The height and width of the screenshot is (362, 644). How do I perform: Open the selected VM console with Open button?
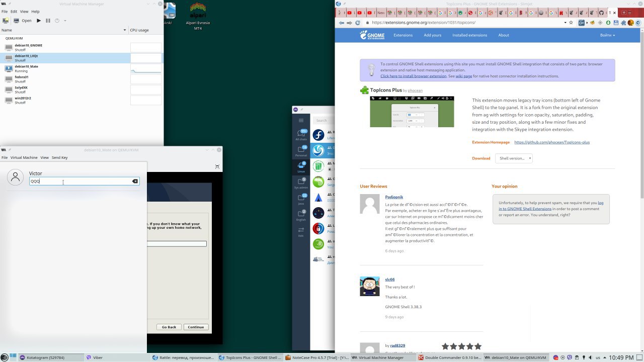coord(23,21)
